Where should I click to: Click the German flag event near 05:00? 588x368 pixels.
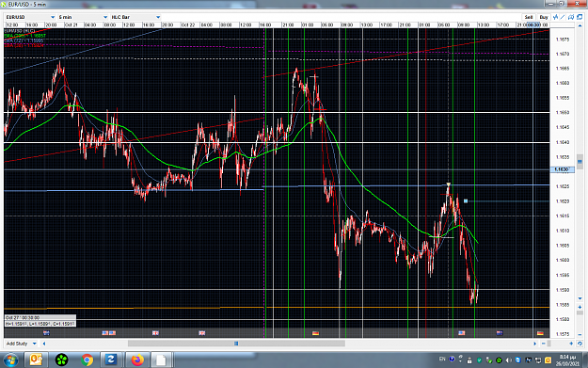(315, 333)
